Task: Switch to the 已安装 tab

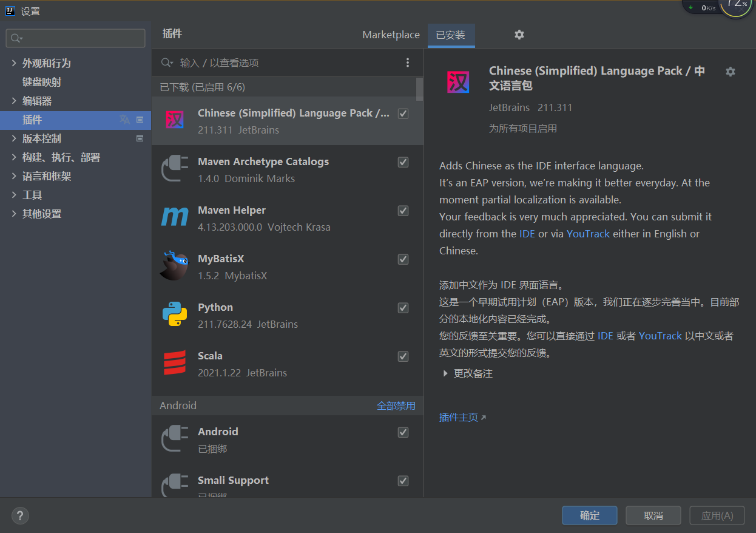Action: pos(451,35)
